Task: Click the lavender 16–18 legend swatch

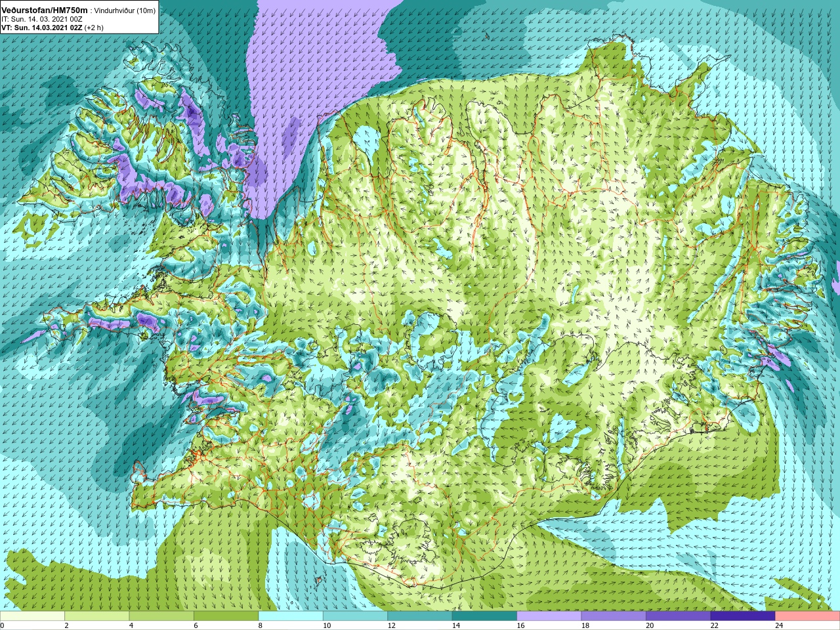Action: coord(549,616)
